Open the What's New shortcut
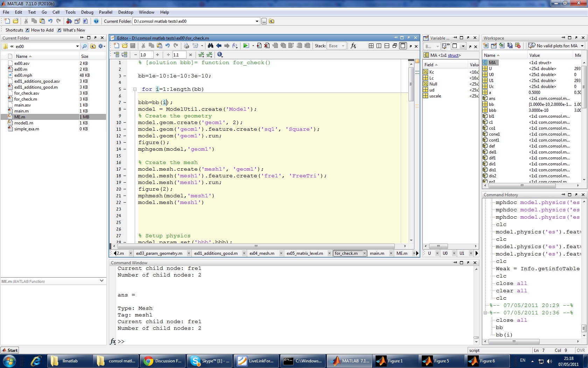 click(x=71, y=30)
